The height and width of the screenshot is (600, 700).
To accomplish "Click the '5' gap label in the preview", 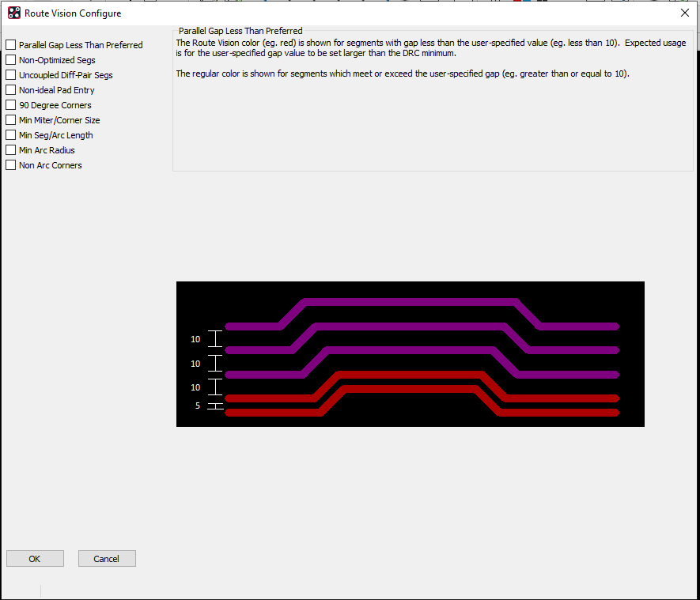I will pyautogui.click(x=197, y=406).
